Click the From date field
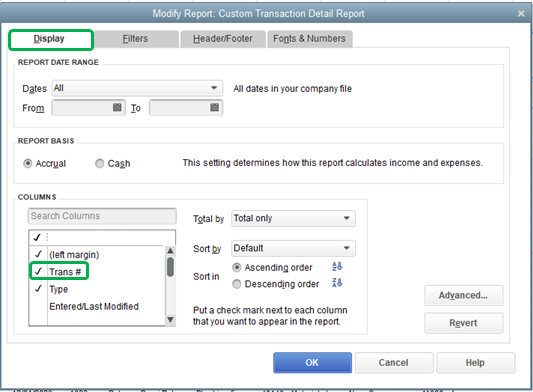The width and height of the screenshot is (533, 392). coord(89,108)
